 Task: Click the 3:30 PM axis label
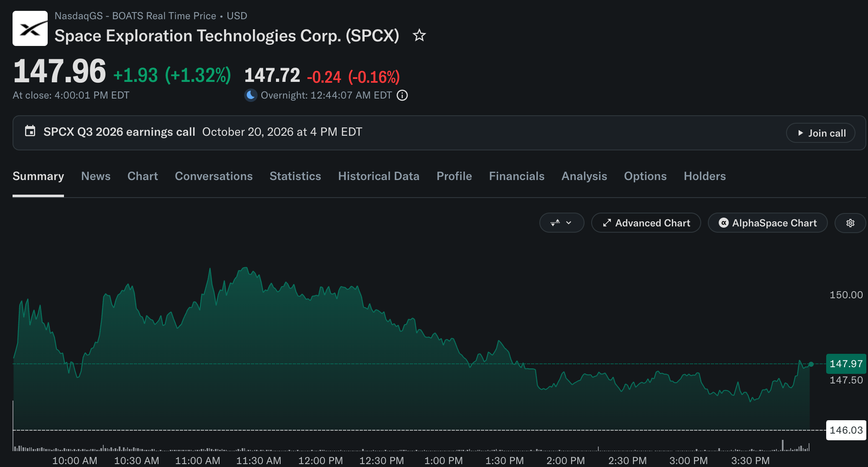[x=750, y=461]
